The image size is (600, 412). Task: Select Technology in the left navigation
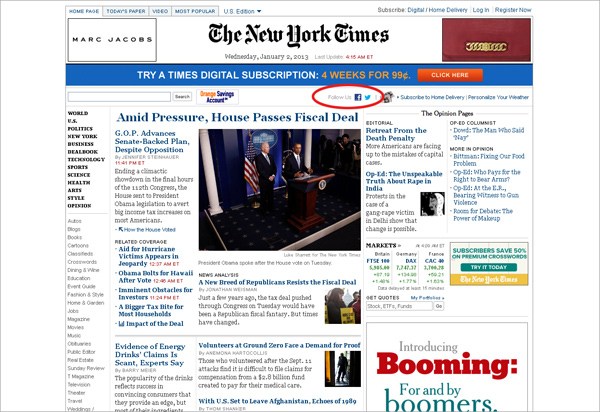(x=86, y=160)
